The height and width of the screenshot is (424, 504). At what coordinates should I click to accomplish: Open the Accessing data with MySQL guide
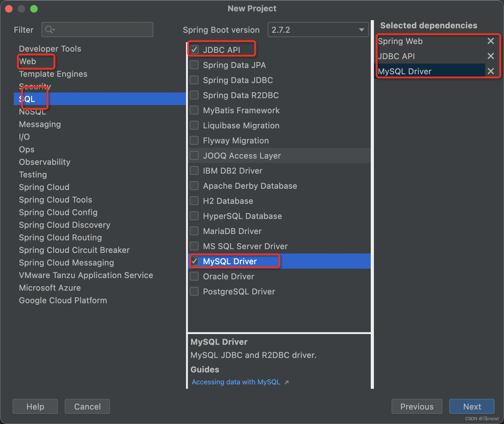tap(236, 382)
